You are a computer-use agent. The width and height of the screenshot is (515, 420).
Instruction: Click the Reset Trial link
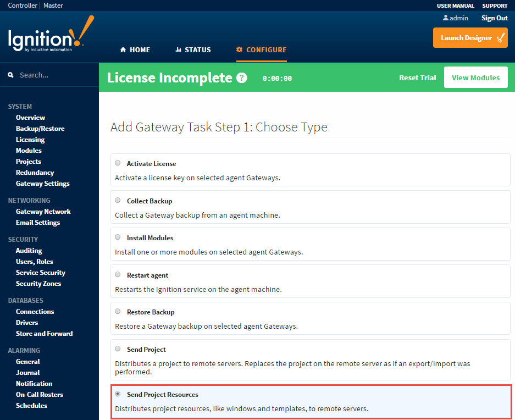417,78
